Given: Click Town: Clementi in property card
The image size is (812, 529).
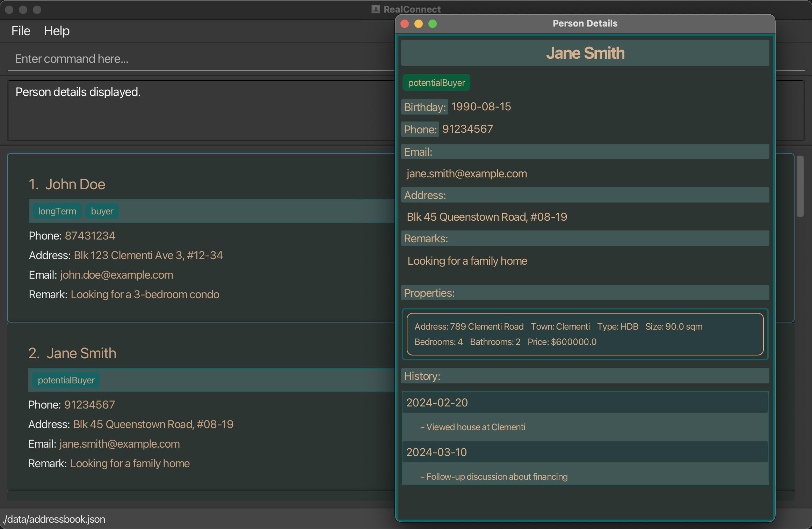Looking at the screenshot, I should pos(560,326).
